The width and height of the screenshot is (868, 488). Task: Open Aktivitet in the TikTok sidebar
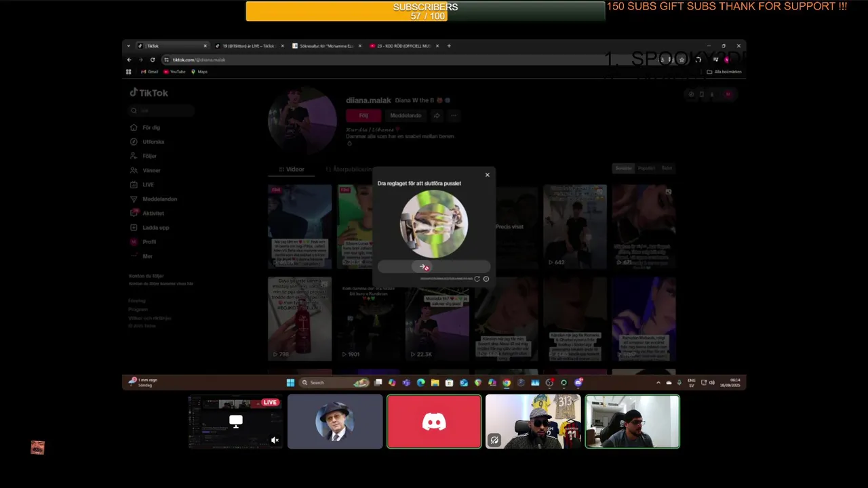pyautogui.click(x=148, y=213)
